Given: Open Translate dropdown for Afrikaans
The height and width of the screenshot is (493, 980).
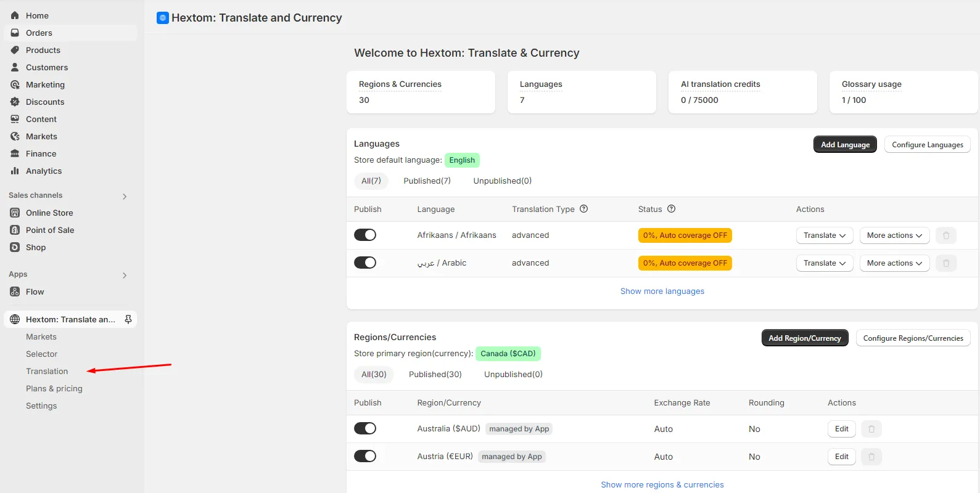Looking at the screenshot, I should coord(825,235).
